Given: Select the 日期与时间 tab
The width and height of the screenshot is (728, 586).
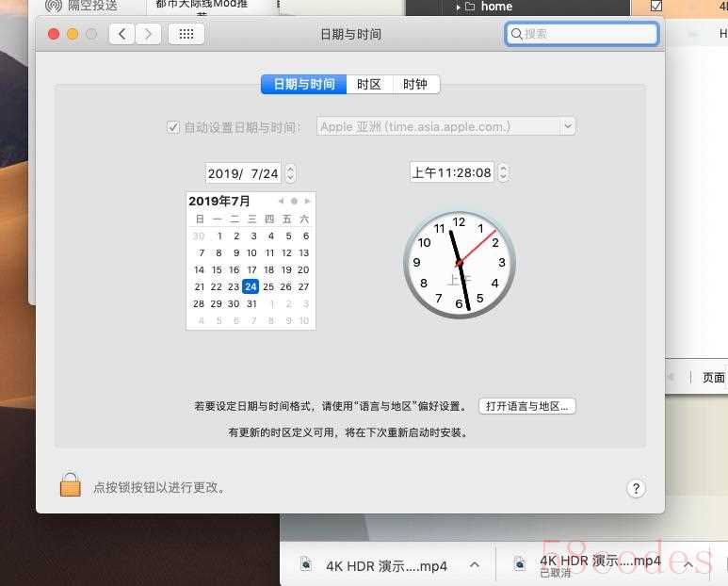Looking at the screenshot, I should 303,84.
